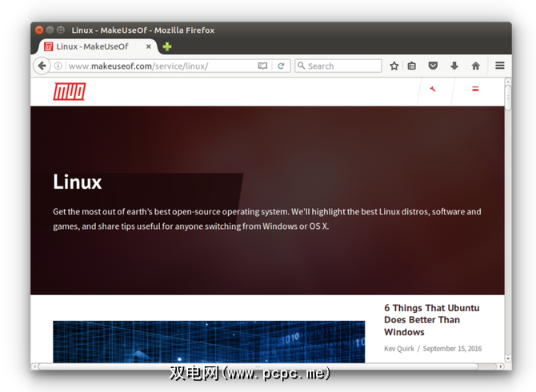Bookmark this page with the star icon

coord(394,66)
